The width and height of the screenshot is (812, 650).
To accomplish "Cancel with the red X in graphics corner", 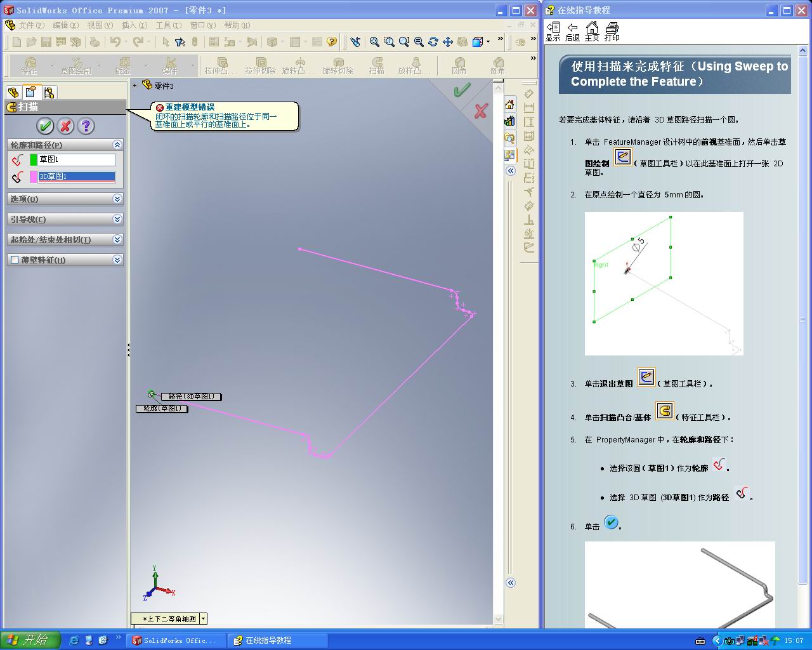I will [x=480, y=111].
